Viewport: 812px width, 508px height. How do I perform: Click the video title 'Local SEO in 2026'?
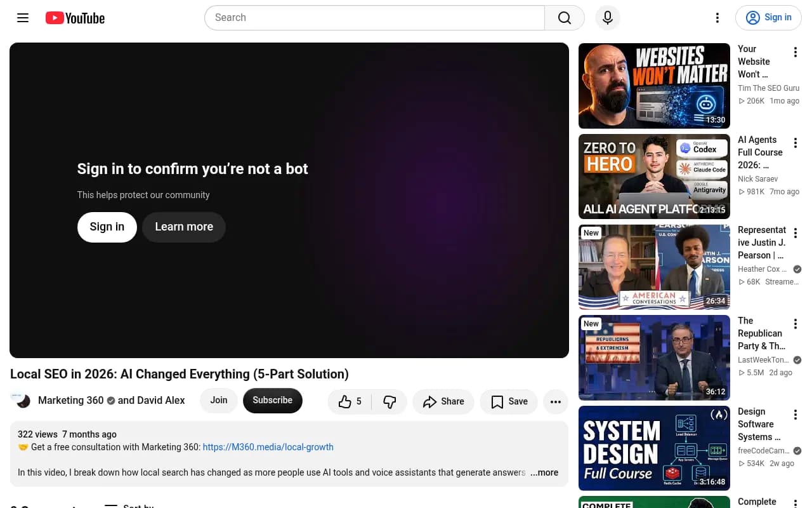pyautogui.click(x=180, y=374)
